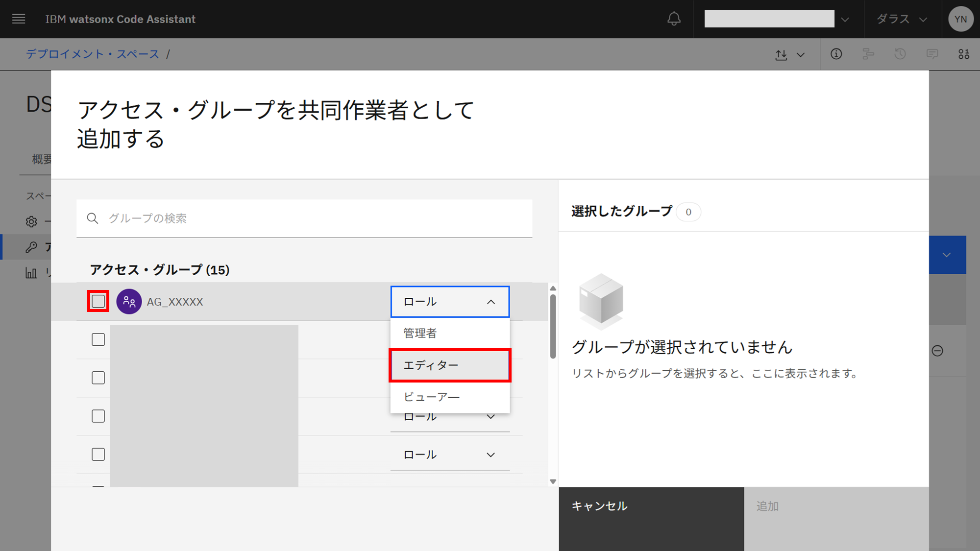Expand the ダラス region dropdown
Image resolution: width=980 pixels, height=551 pixels.
(x=902, y=19)
